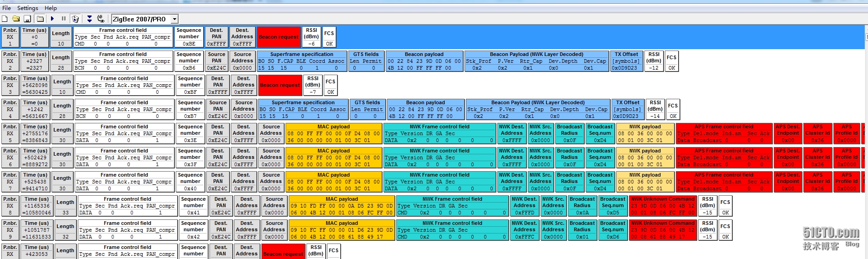Viewport: 868px width, 259px height.
Task: Click the AB-to-ab small font toggle icon
Action: (x=101, y=19)
